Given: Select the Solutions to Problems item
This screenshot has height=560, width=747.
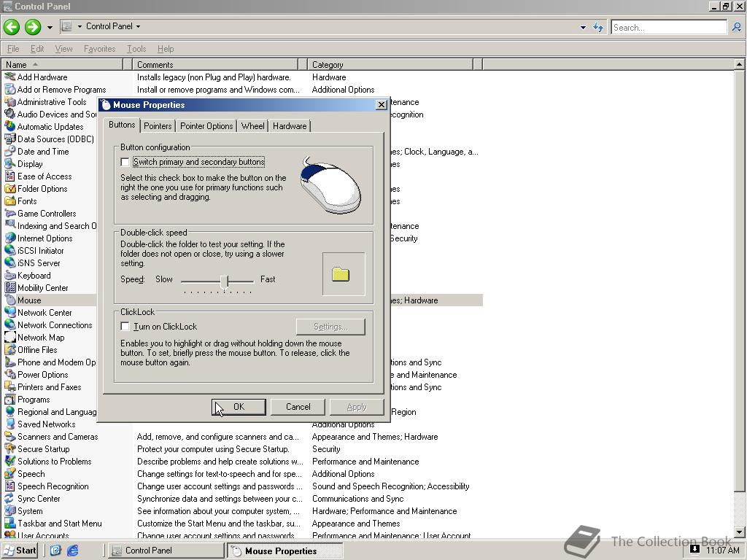Looking at the screenshot, I should click(54, 462).
